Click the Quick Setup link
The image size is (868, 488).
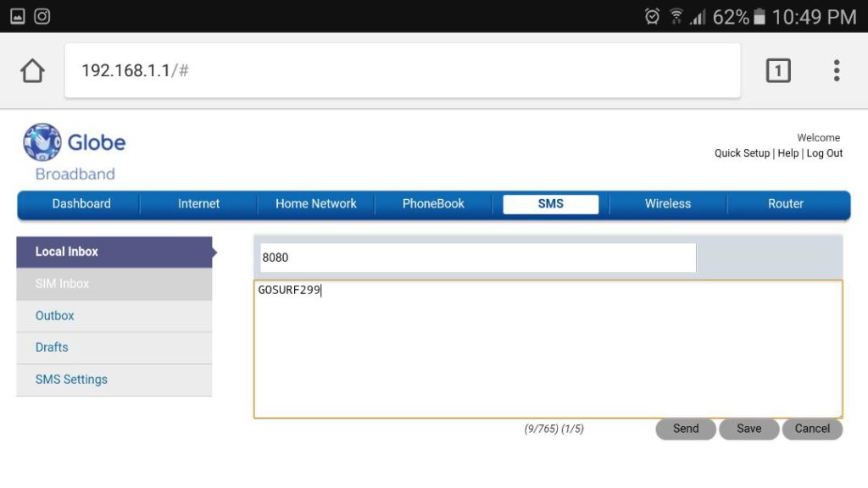742,153
